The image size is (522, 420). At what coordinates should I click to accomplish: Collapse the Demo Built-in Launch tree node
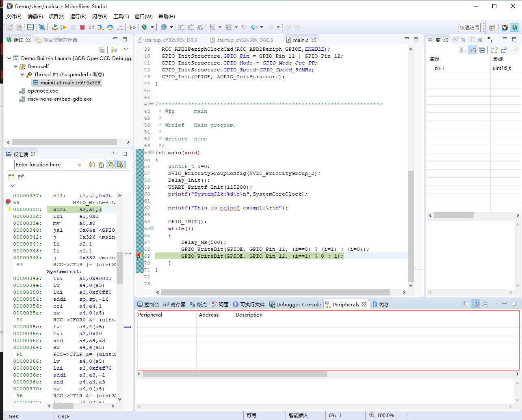[x=9, y=58]
